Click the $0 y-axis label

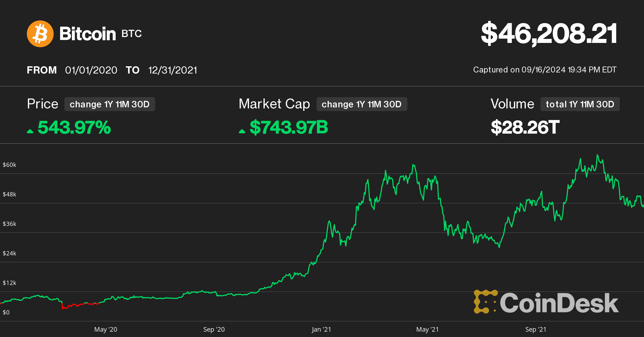(6, 312)
